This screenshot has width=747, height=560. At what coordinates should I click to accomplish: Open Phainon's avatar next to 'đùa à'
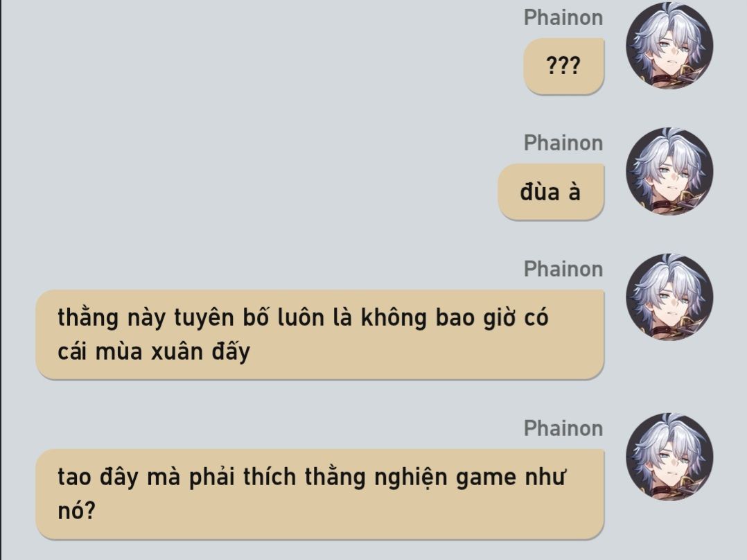(669, 171)
